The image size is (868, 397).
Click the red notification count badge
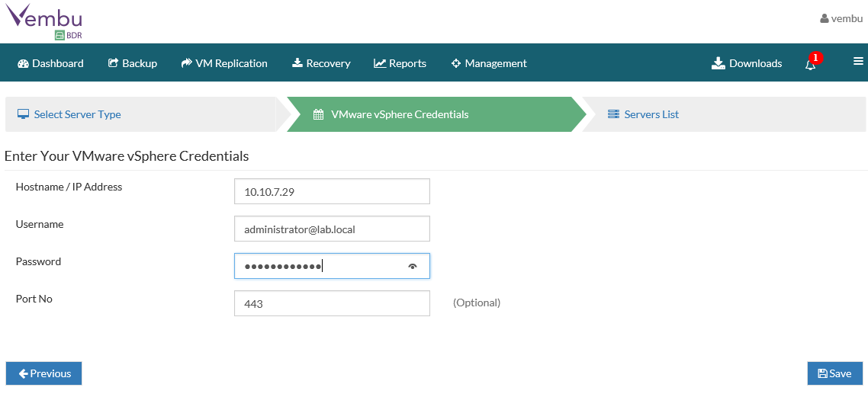tap(816, 57)
